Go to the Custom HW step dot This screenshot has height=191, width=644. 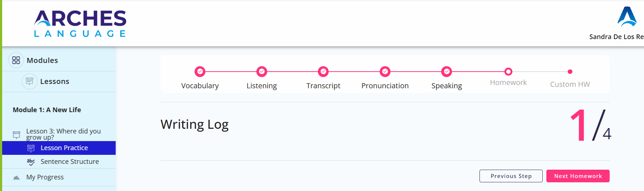(x=570, y=72)
